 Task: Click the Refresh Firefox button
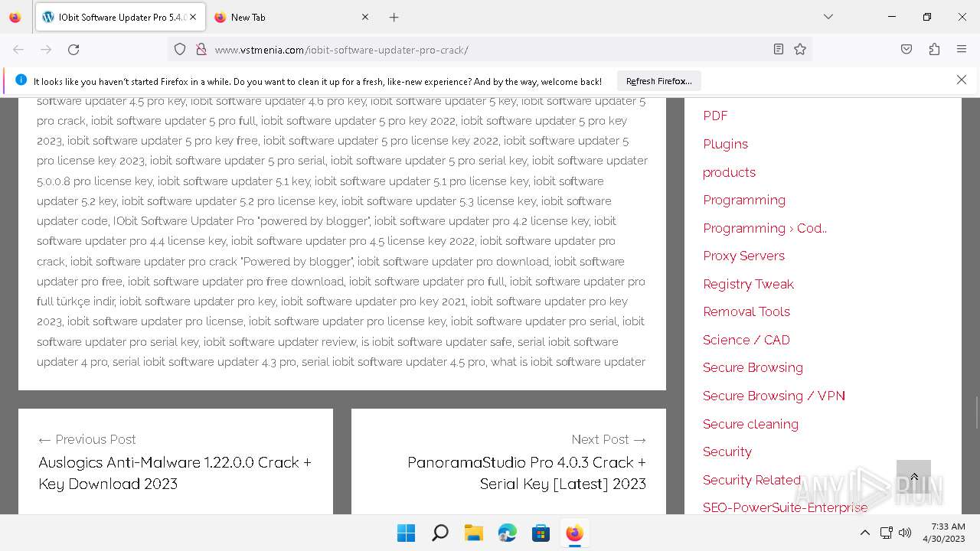(x=658, y=80)
